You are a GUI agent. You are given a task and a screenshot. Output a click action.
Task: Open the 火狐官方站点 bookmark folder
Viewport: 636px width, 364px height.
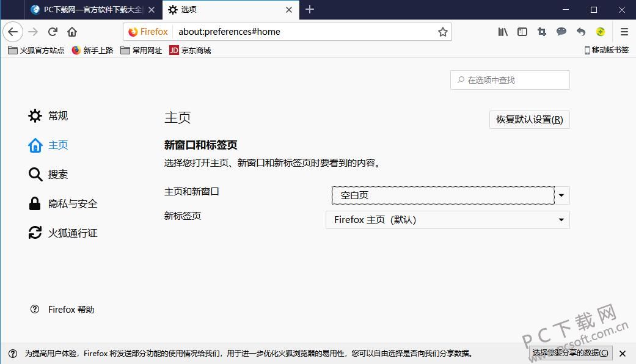point(36,50)
